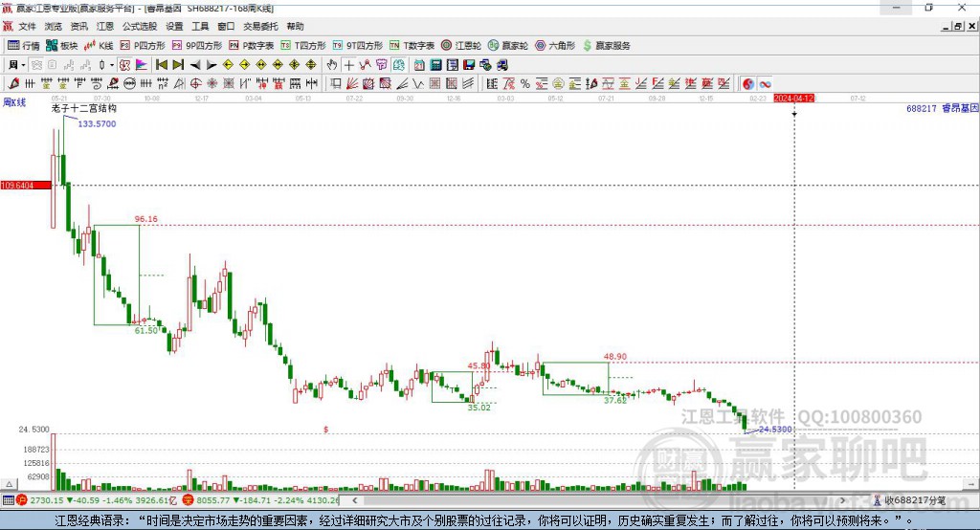Open the 赢家轮 wheel tool

(x=508, y=46)
